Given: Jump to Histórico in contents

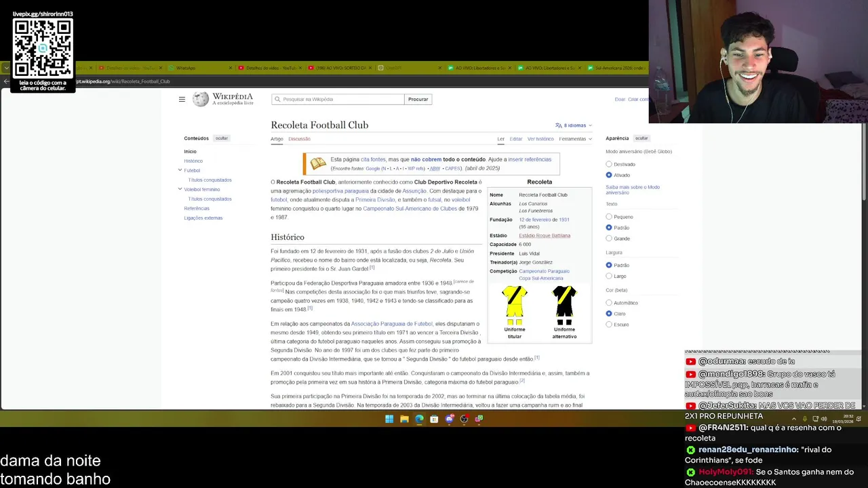Looking at the screenshot, I should point(193,161).
